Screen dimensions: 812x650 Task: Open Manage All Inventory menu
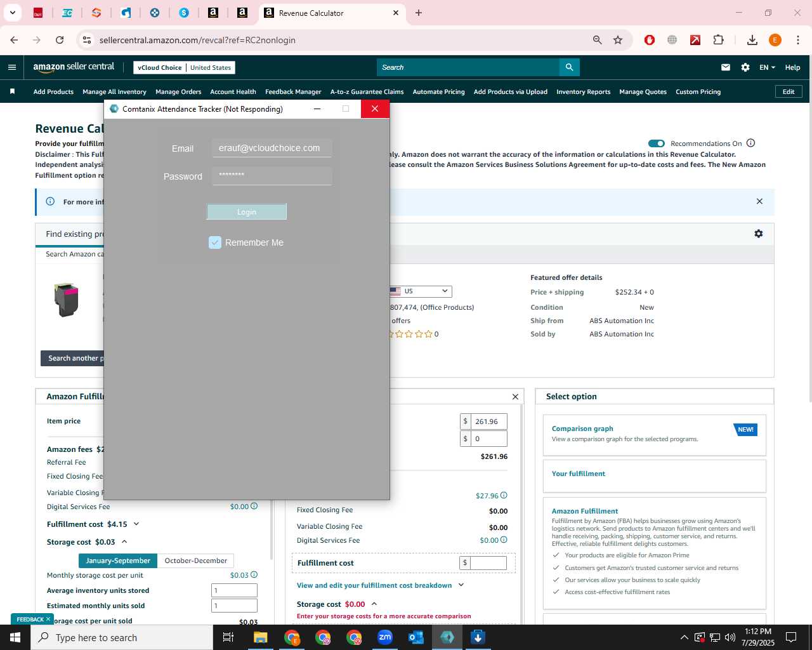[114, 91]
